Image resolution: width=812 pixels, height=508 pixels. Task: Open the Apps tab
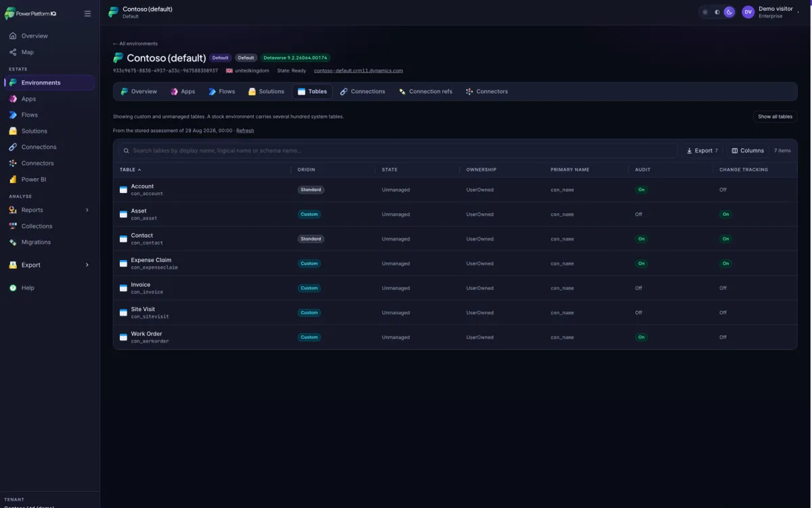coord(183,91)
